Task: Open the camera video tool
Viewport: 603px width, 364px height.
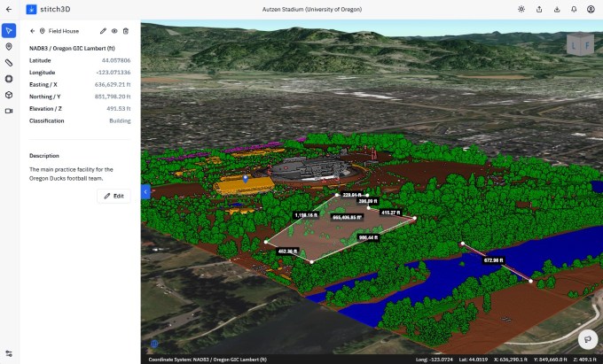Action: tap(8, 111)
